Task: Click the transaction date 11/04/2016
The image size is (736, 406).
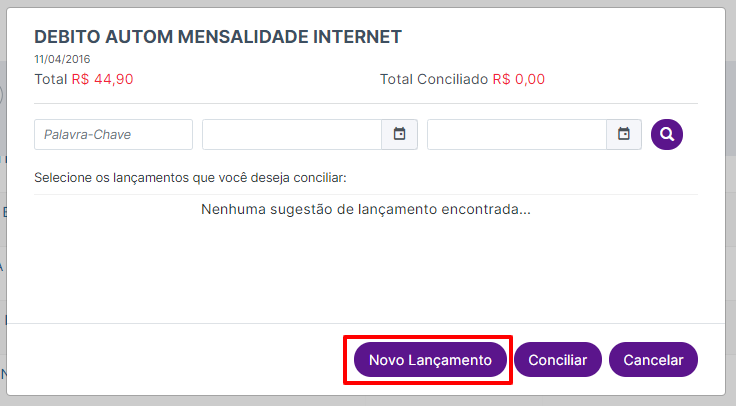Action: pos(62,59)
